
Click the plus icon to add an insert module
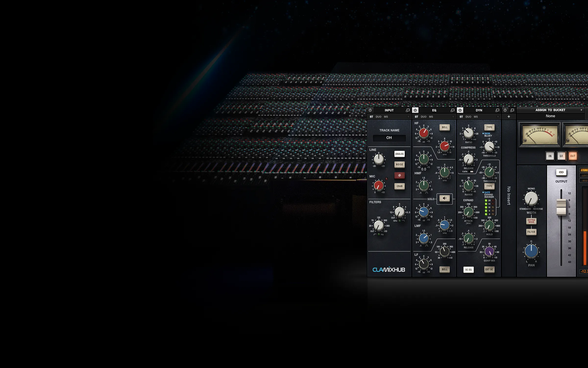coord(509,117)
